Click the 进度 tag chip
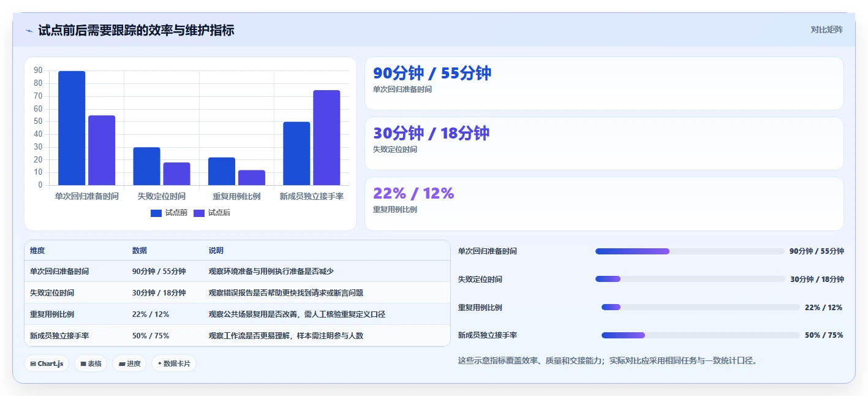This screenshot has width=868, height=396. pos(129,364)
